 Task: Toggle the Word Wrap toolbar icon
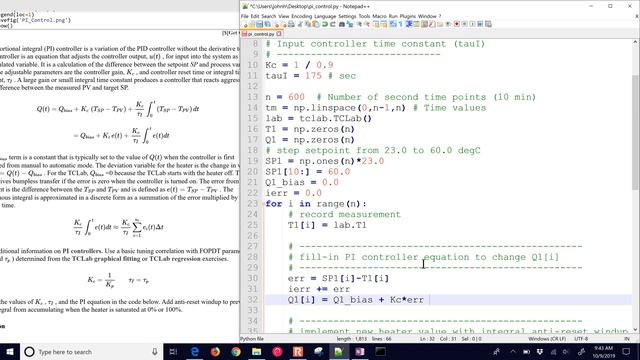click(x=393, y=24)
